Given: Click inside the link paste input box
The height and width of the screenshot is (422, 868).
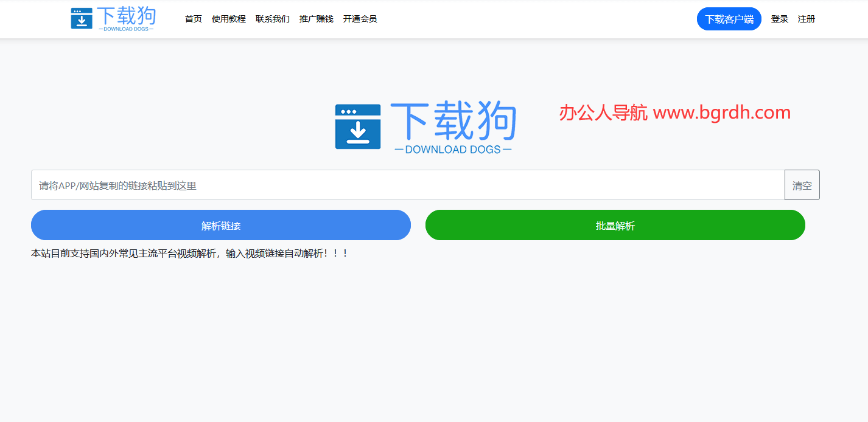Looking at the screenshot, I should click(x=408, y=185).
